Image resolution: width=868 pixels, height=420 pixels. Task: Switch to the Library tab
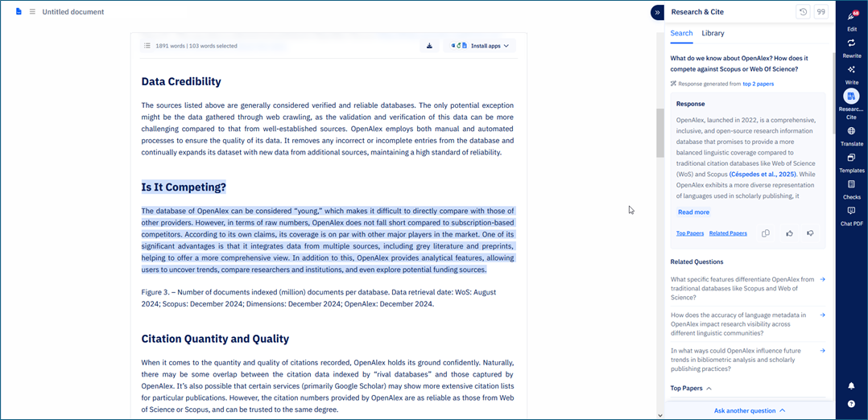pyautogui.click(x=713, y=33)
